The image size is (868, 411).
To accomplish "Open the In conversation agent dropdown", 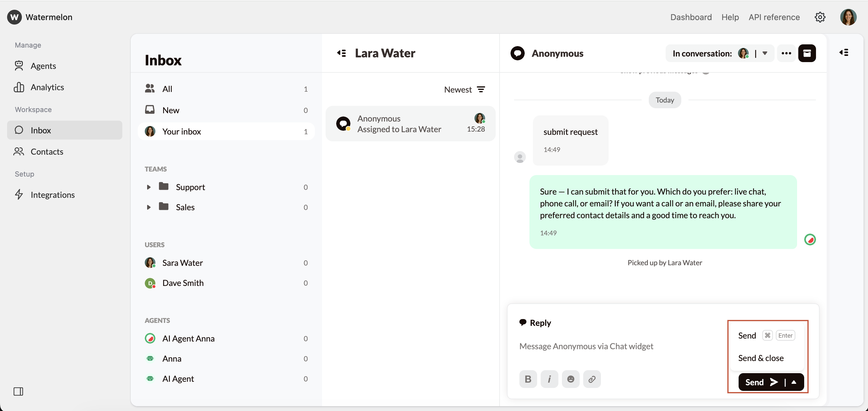I will 765,53.
